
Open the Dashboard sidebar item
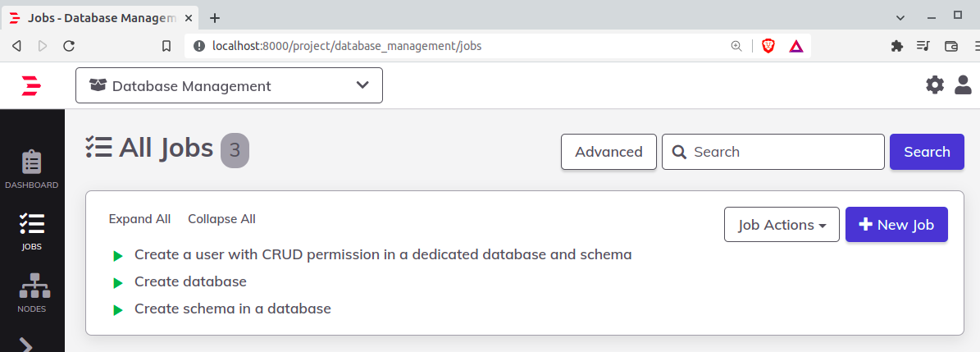coord(32,169)
